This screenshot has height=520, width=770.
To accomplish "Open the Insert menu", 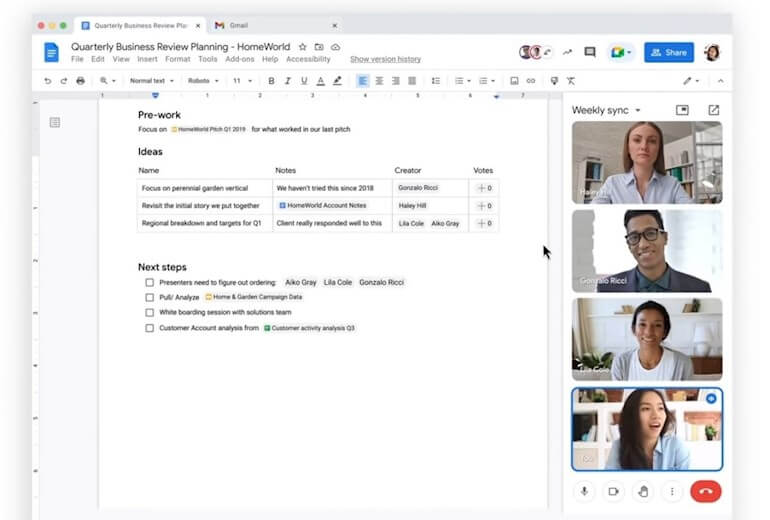I will [x=147, y=60].
